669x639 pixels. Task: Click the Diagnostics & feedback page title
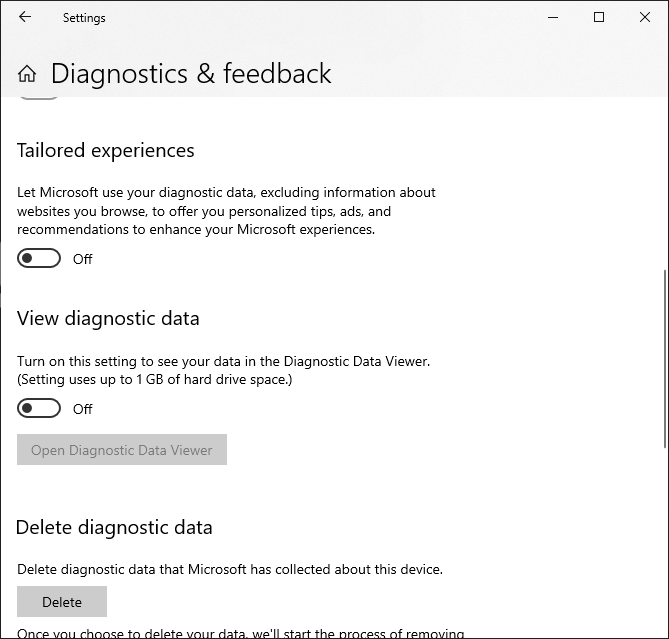(190, 74)
